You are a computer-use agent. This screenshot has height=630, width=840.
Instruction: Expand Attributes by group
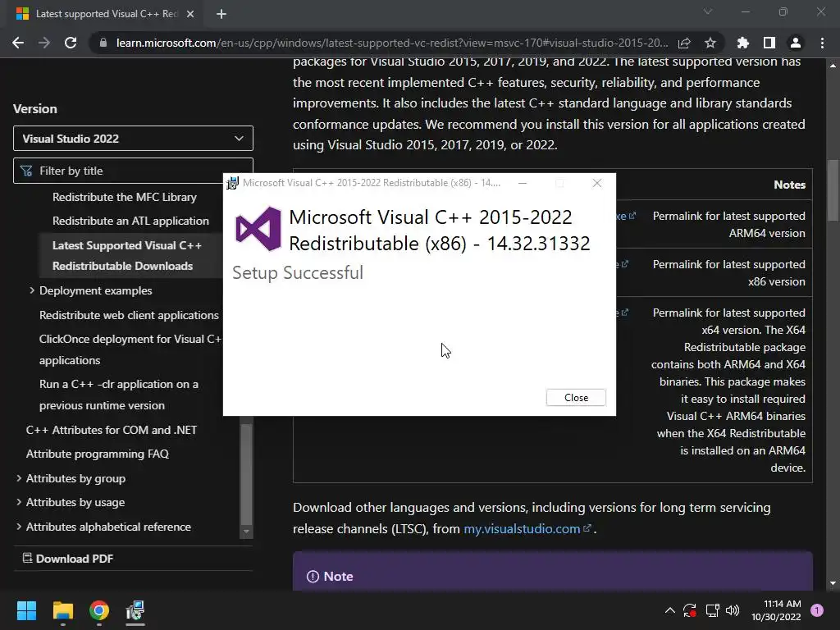(x=19, y=478)
